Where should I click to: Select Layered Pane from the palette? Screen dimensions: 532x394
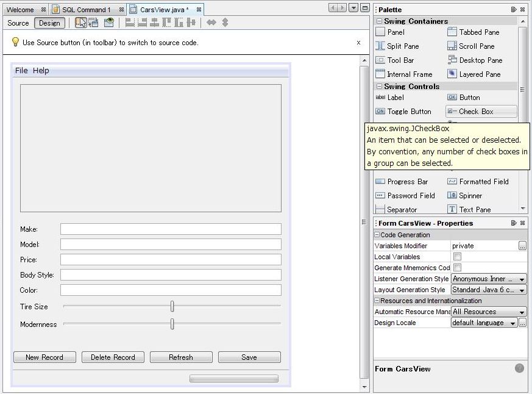479,74
